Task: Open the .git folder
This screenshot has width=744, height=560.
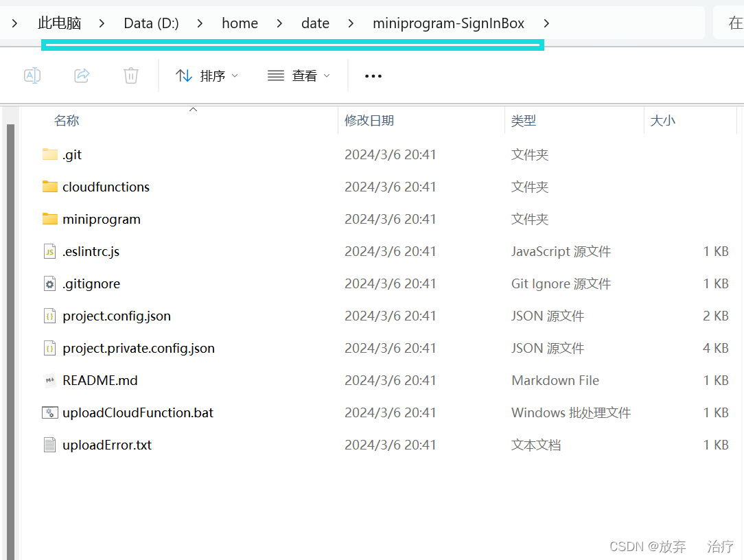Action: click(x=71, y=154)
